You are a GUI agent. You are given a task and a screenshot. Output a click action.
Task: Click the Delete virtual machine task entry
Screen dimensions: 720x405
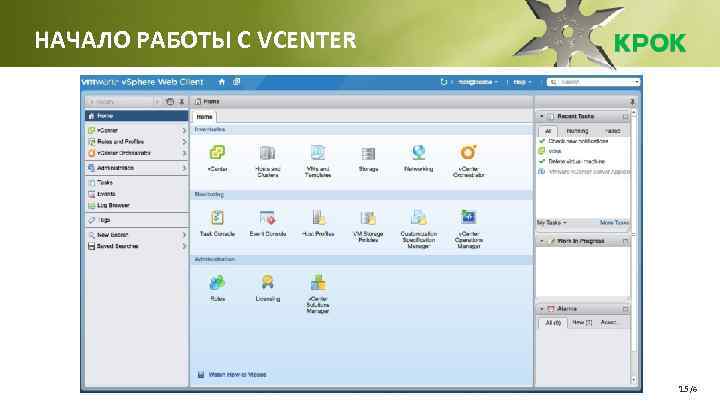pyautogui.click(x=576, y=162)
